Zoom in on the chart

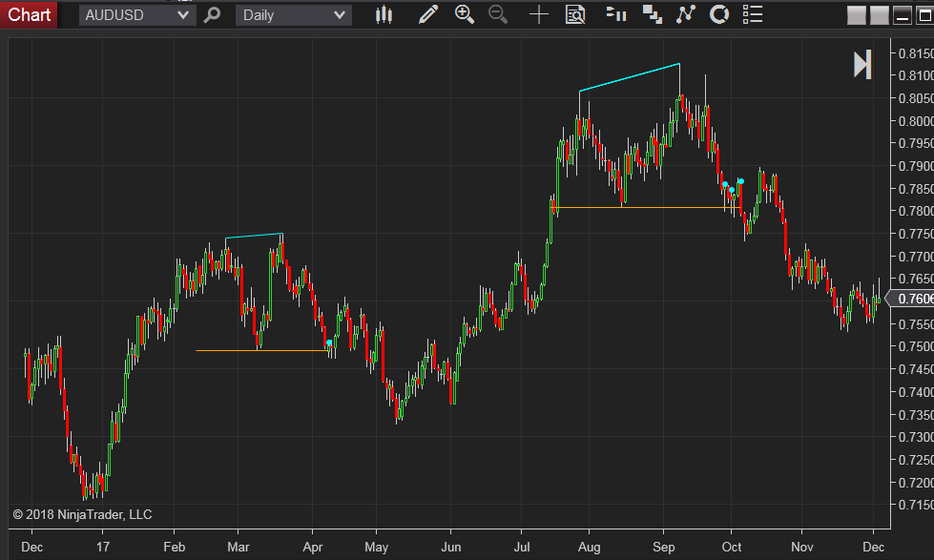[x=465, y=14]
